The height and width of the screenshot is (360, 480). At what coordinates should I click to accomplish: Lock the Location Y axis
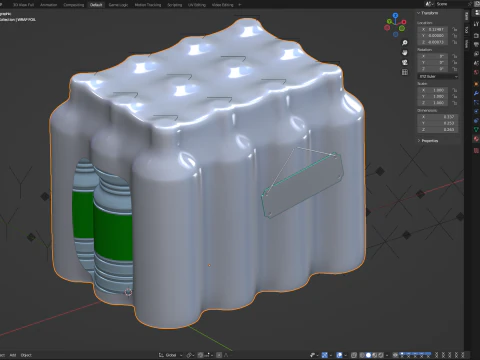tap(454, 36)
